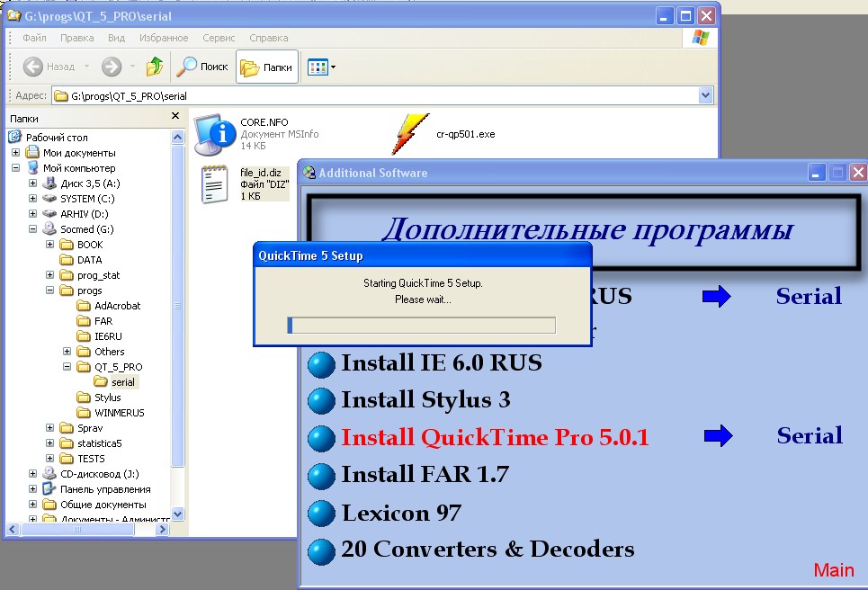
Task: Select the cr-qp501.exe lightning icon
Action: [x=409, y=134]
